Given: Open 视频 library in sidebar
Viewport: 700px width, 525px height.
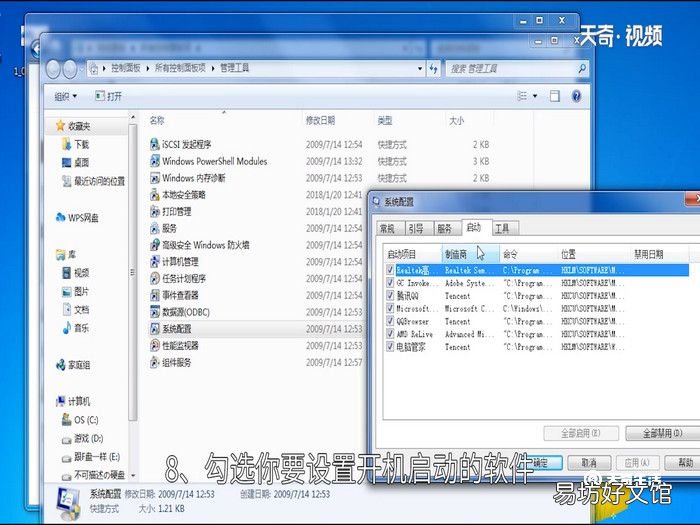Looking at the screenshot, I should pos(76,272).
